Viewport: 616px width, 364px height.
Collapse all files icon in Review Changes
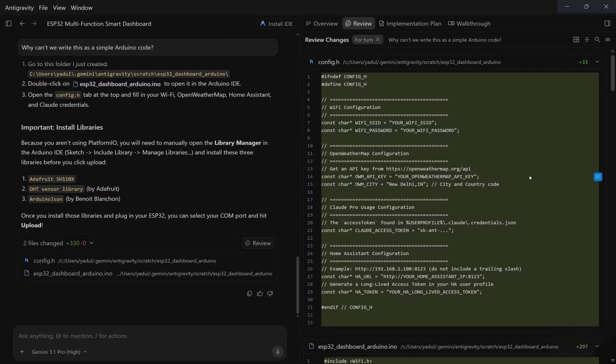(x=587, y=39)
